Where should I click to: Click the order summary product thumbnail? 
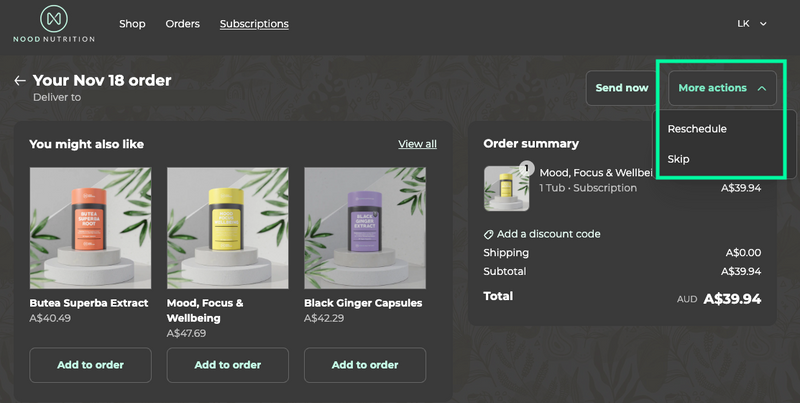click(x=506, y=188)
